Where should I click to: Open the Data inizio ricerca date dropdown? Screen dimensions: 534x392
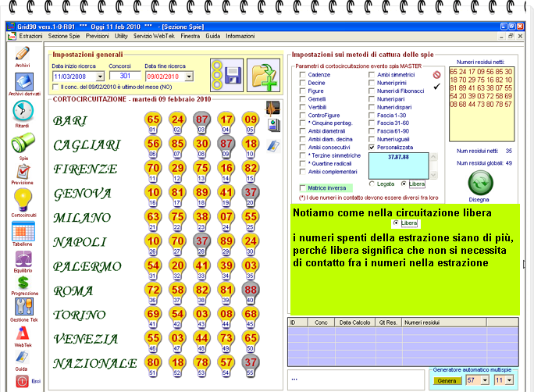tap(101, 77)
